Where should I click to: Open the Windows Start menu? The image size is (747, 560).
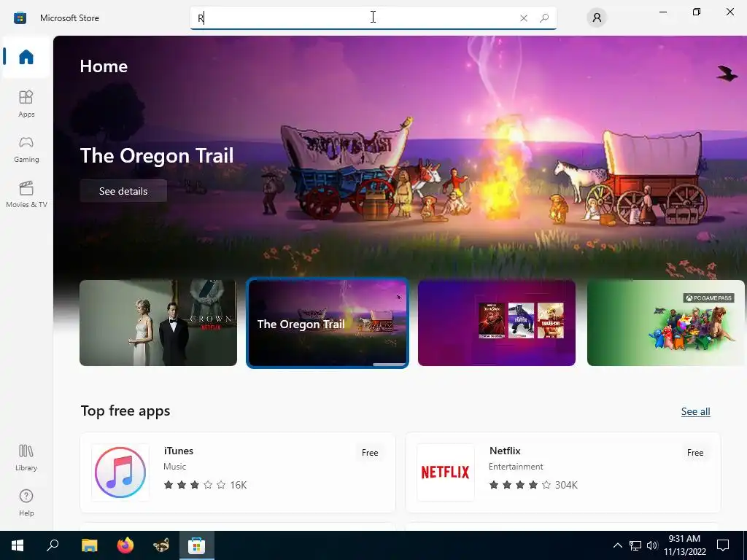pos(18,545)
